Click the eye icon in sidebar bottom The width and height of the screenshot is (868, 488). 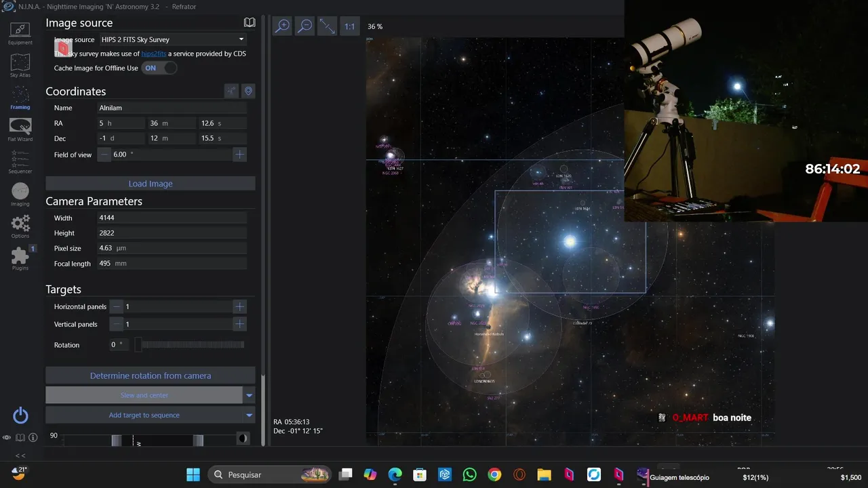7,438
